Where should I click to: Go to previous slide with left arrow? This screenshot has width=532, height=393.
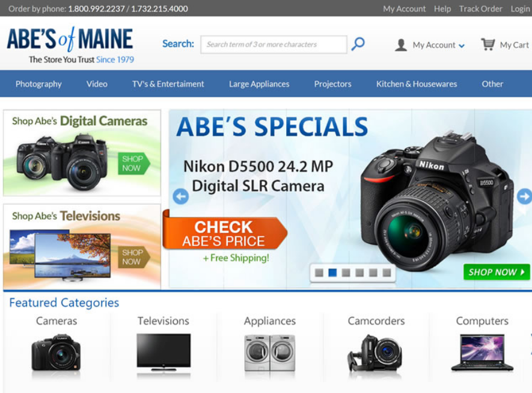(180, 196)
